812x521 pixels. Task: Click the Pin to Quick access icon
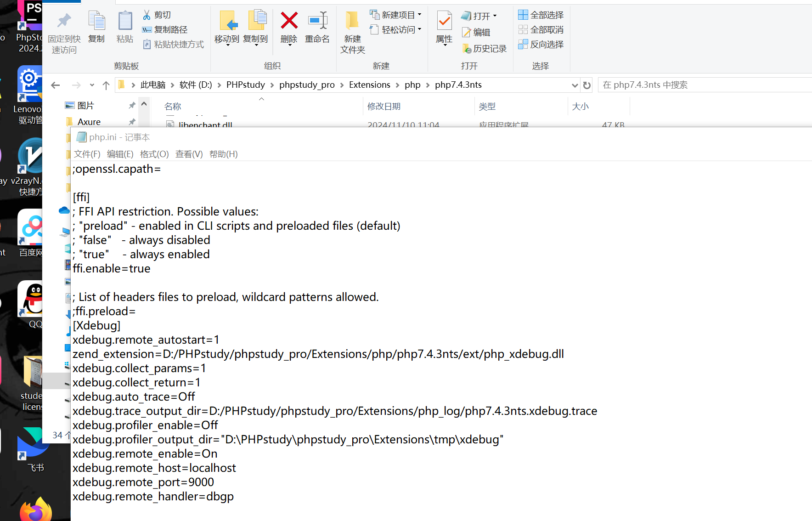[64, 21]
